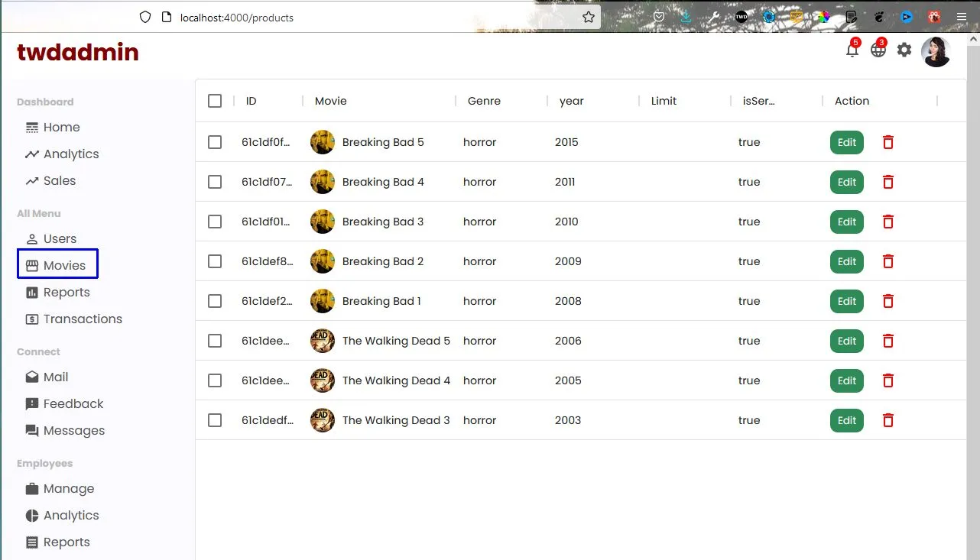Viewport: 980px width, 560px height.
Task: Delete The Walking Dead 5 with trash icon
Action: (x=888, y=341)
